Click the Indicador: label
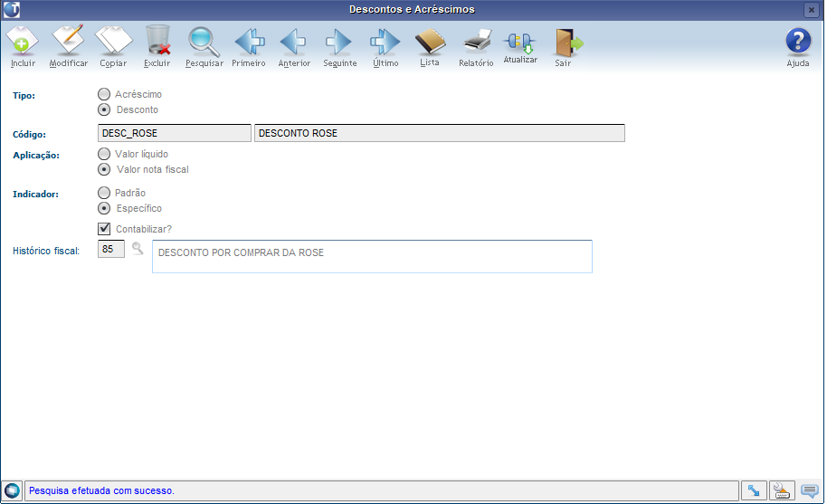 click(35, 194)
